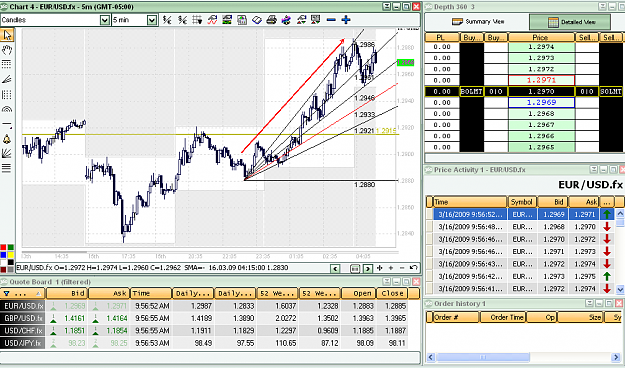The height and width of the screenshot is (368, 625).
Task: Pick the blue color swatch
Action: click(3, 255)
